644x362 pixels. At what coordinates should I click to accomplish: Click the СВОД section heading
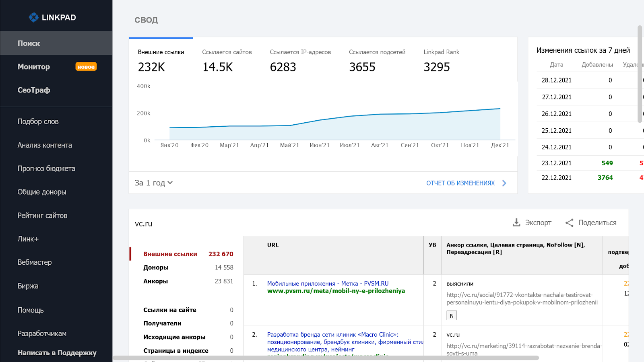pos(146,20)
